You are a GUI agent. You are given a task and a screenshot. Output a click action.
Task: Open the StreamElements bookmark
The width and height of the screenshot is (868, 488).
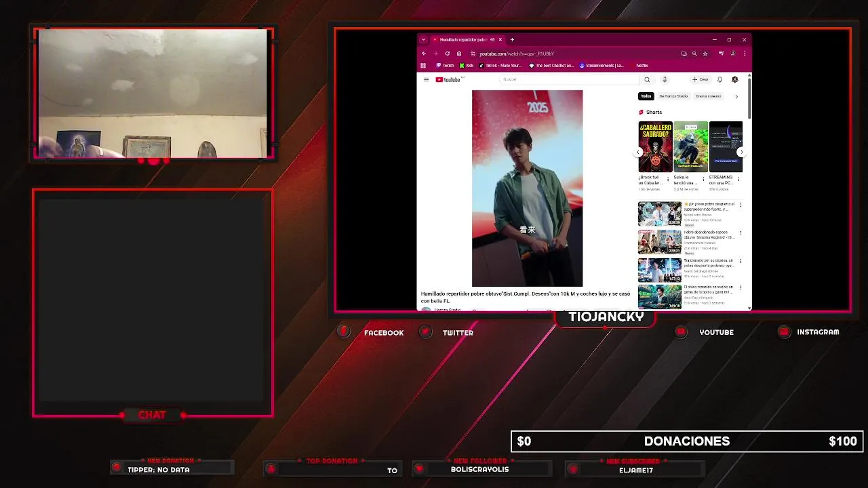coord(602,66)
